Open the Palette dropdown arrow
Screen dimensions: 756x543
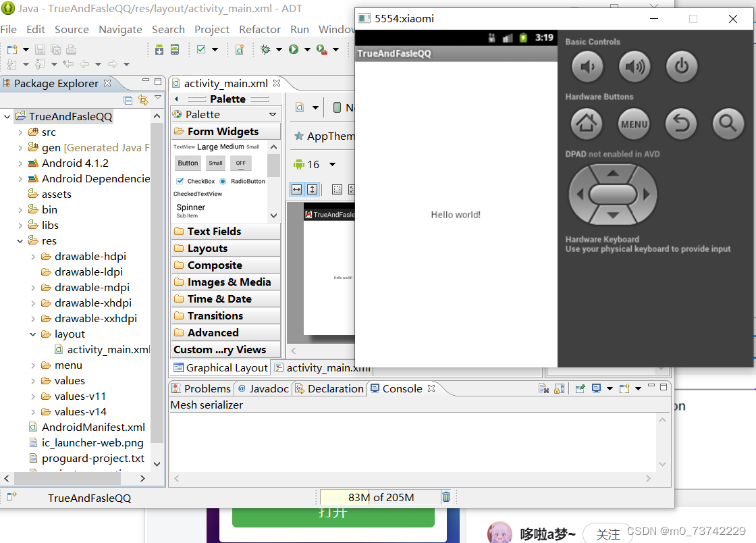click(273, 115)
